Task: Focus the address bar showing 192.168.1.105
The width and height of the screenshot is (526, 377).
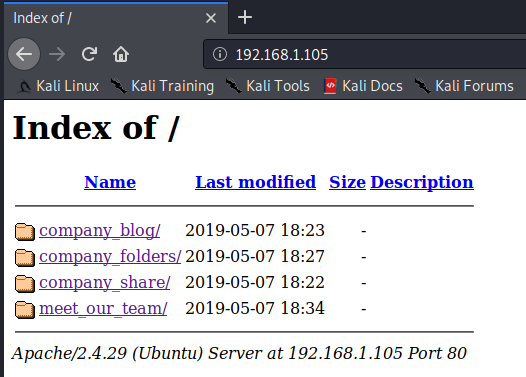Action: [x=366, y=54]
